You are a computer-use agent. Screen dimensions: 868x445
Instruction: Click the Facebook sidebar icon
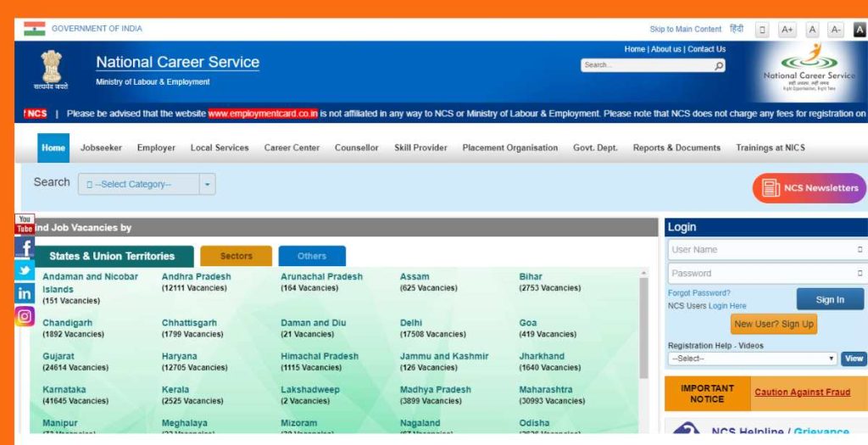coord(25,248)
